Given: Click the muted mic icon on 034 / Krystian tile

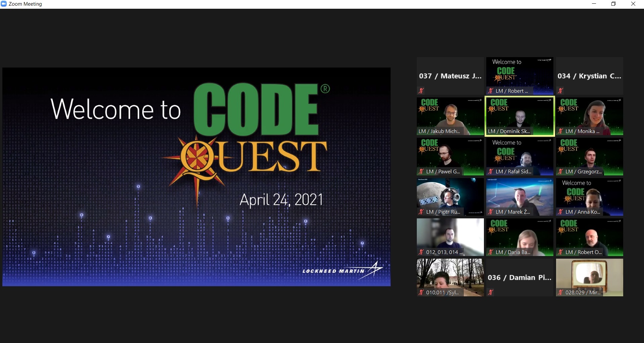Looking at the screenshot, I should (x=560, y=91).
